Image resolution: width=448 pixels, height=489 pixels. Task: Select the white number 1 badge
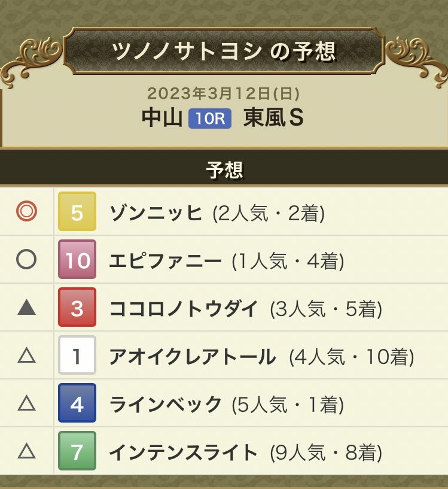click(x=77, y=355)
